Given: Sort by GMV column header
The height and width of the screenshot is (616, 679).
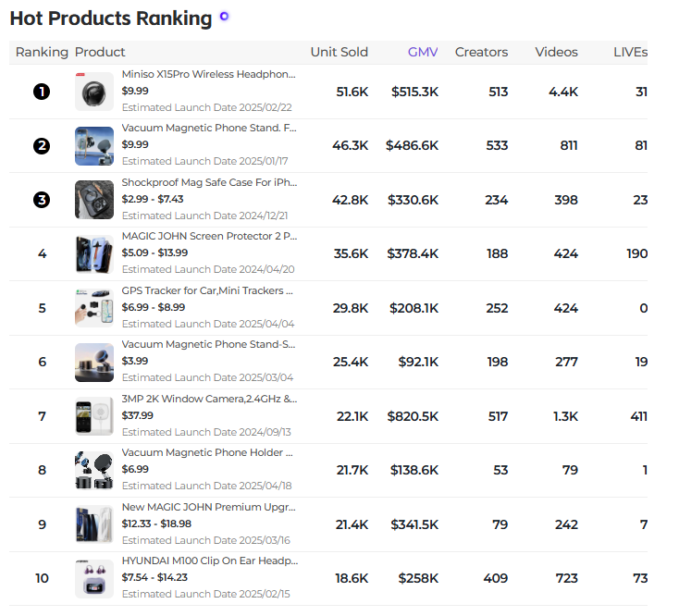Looking at the screenshot, I should [423, 52].
